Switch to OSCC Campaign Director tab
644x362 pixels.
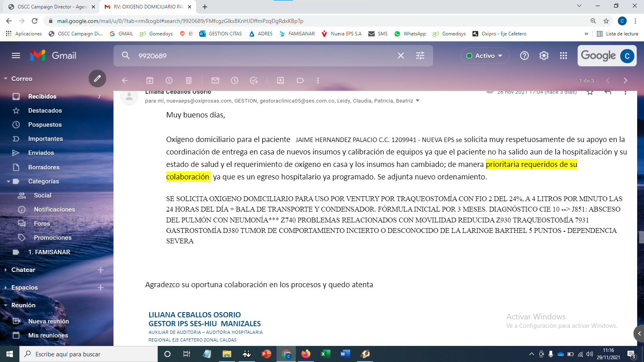coord(52,6)
